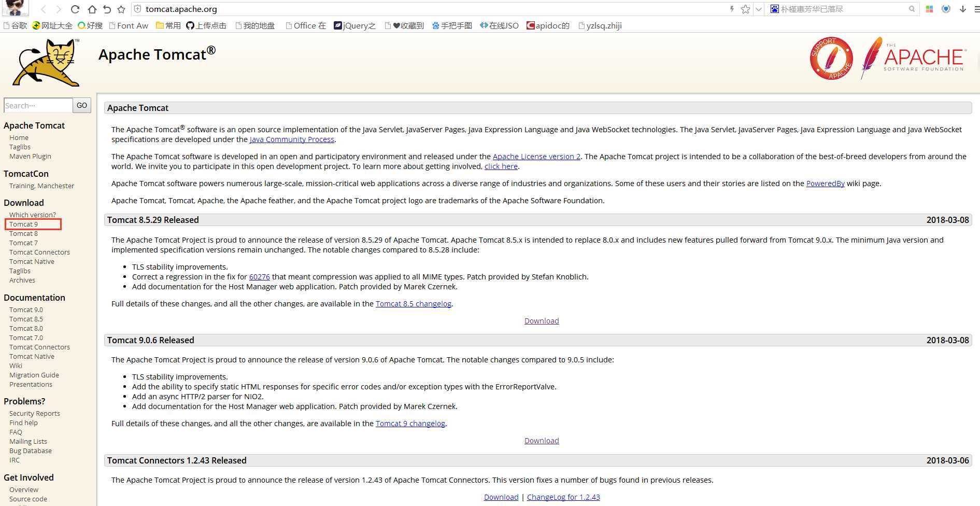Open the 我的地盘 bookmark
980x506 pixels.
(x=255, y=25)
